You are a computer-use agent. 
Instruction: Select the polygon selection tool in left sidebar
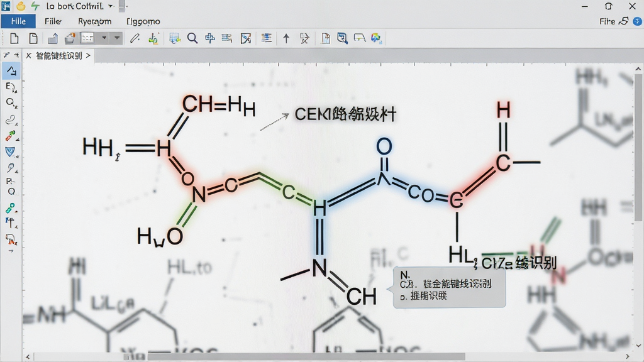[11, 71]
